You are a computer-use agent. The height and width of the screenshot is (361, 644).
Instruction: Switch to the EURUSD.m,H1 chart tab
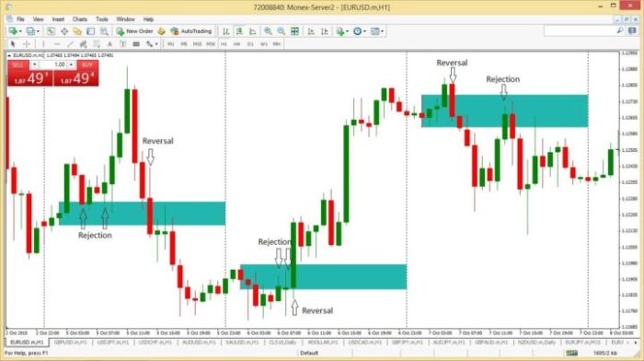(x=27, y=342)
